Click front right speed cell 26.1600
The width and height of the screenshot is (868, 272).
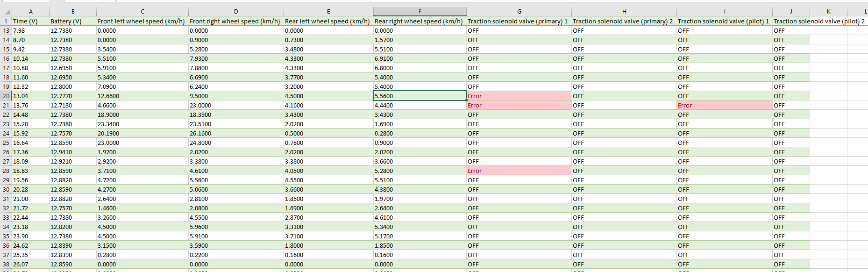[236, 133]
